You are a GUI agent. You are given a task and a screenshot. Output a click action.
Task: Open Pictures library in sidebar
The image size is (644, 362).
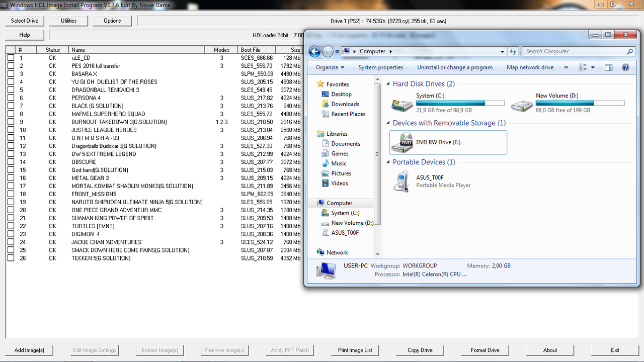tap(341, 173)
